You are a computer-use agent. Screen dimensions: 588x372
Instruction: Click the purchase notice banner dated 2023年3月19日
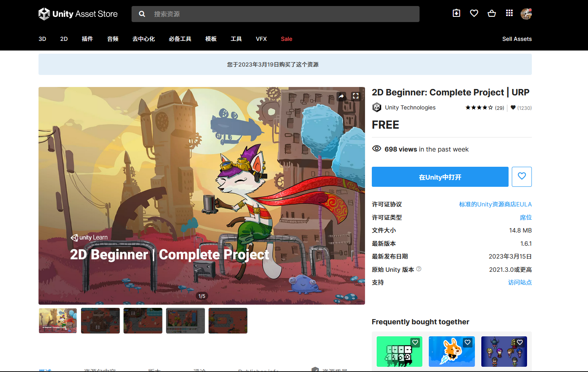pyautogui.click(x=285, y=64)
